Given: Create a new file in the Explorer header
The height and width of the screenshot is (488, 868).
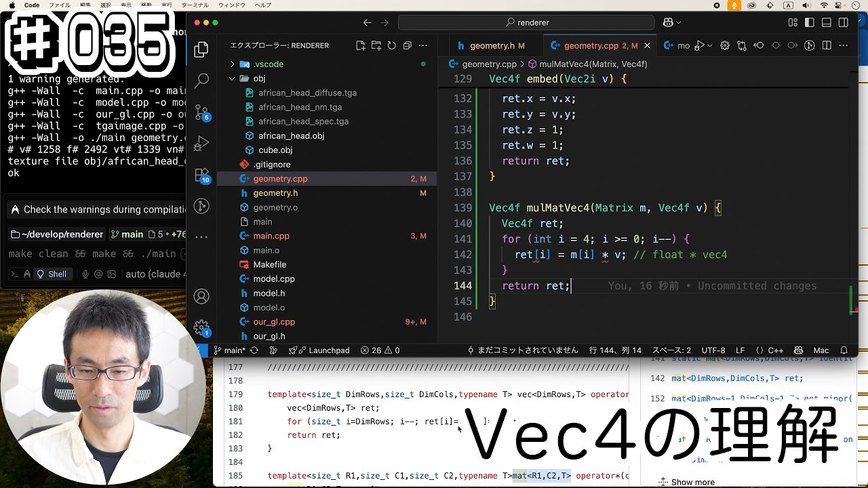Looking at the screenshot, I should [361, 45].
